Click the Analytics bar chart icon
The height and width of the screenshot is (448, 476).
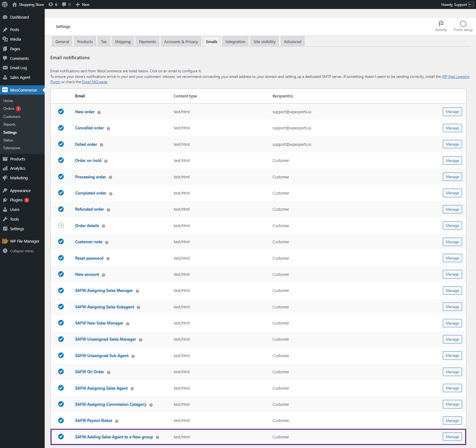tap(5, 168)
